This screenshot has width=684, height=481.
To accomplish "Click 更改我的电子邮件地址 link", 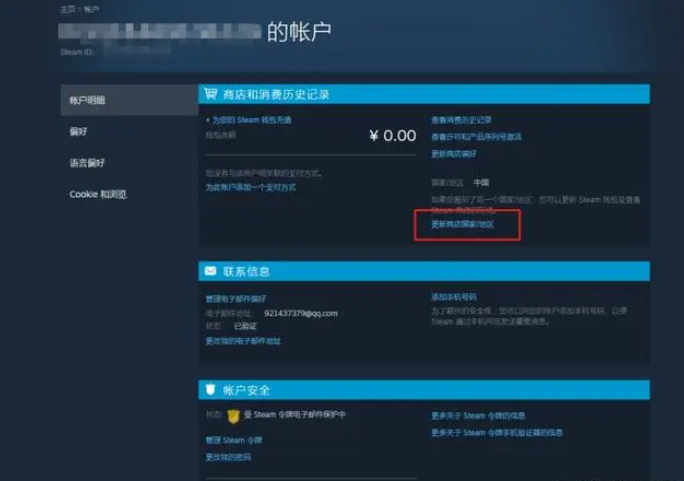I will coord(243,341).
